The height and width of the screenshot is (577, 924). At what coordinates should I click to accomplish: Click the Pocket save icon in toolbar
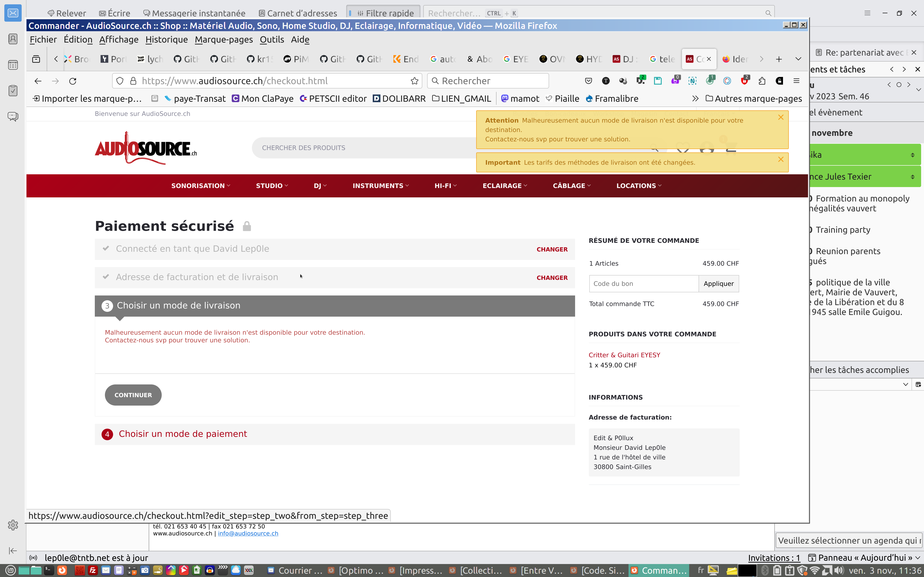(x=588, y=81)
